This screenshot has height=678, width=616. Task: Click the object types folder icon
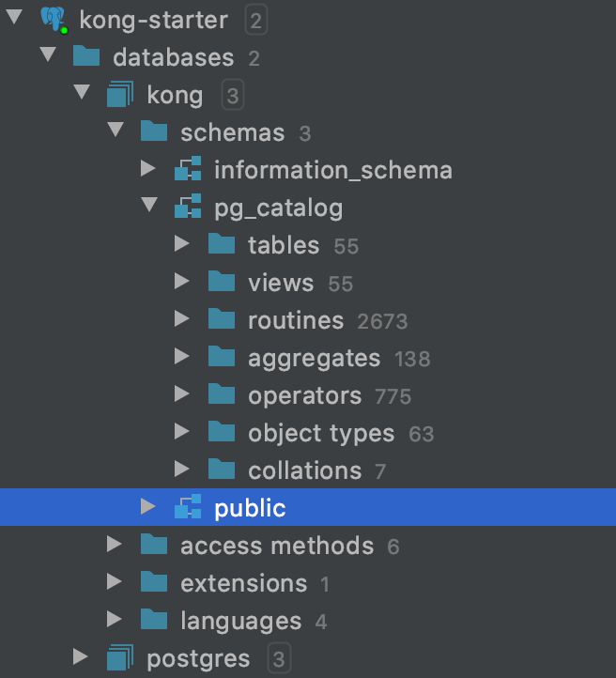pos(222,432)
